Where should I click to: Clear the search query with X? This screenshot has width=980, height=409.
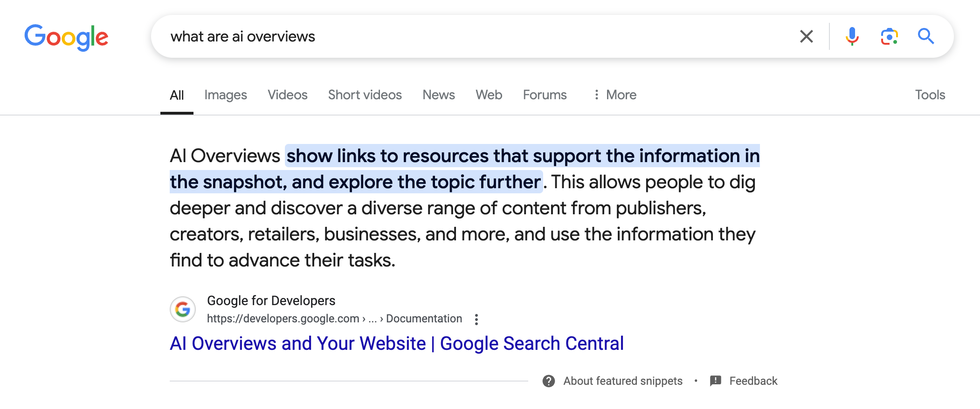click(807, 36)
